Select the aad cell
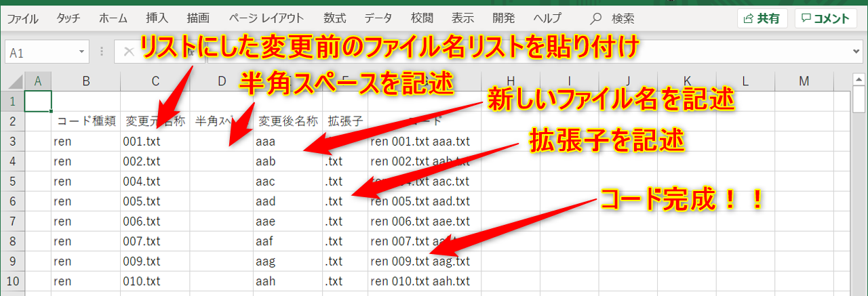868x296 pixels. [288, 201]
